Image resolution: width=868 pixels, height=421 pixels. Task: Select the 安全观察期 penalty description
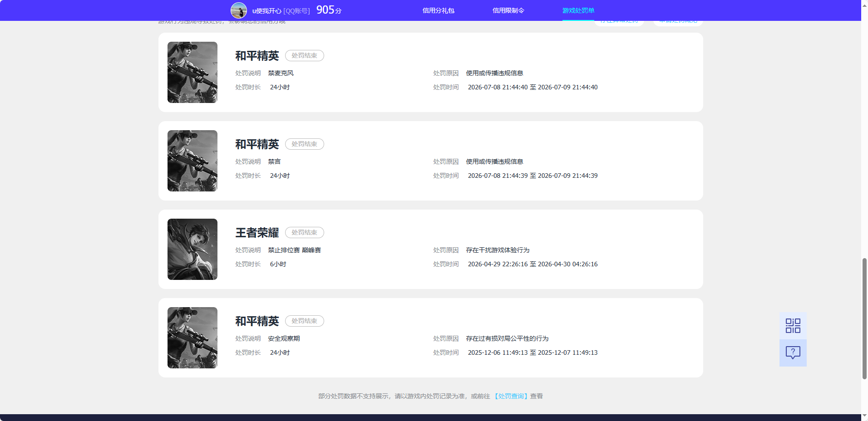point(284,338)
